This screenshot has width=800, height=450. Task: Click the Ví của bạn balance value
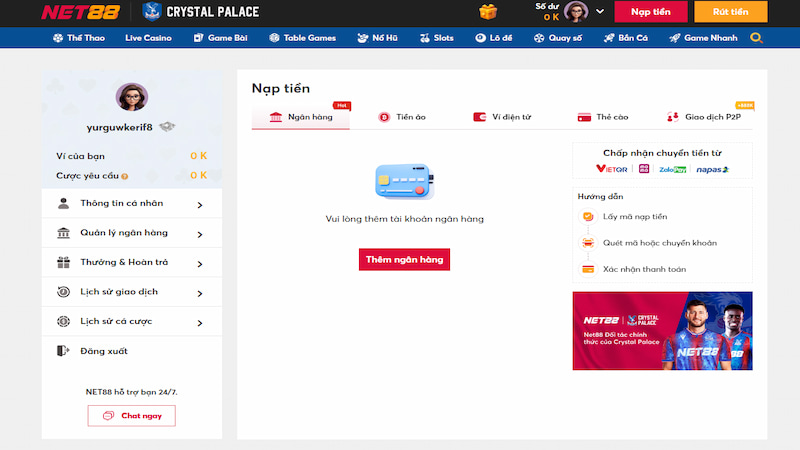coord(198,156)
